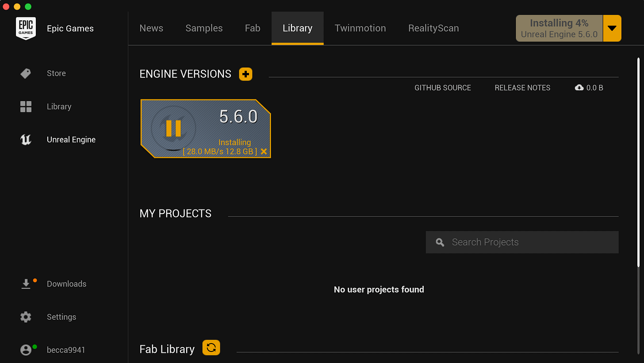Image resolution: width=644 pixels, height=363 pixels.
Task: Click the 5.6.0 engine version card
Action: pos(206,129)
